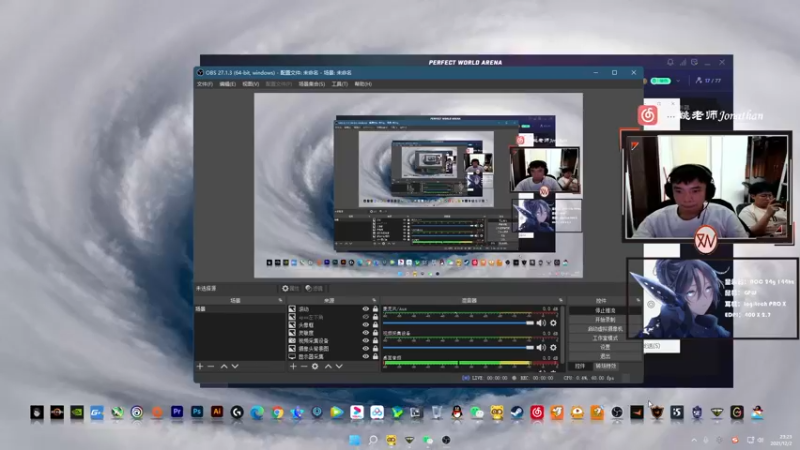Open Logitech G HUB from the dock
Image resolution: width=800 pixels, height=450 pixels.
pyautogui.click(x=237, y=412)
